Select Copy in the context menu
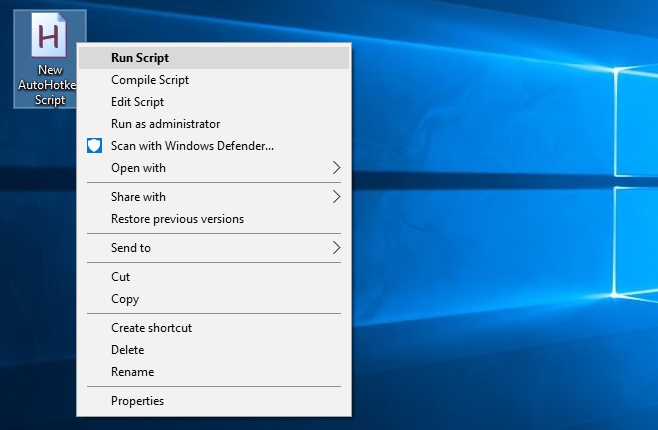This screenshot has width=658, height=430. [x=125, y=299]
